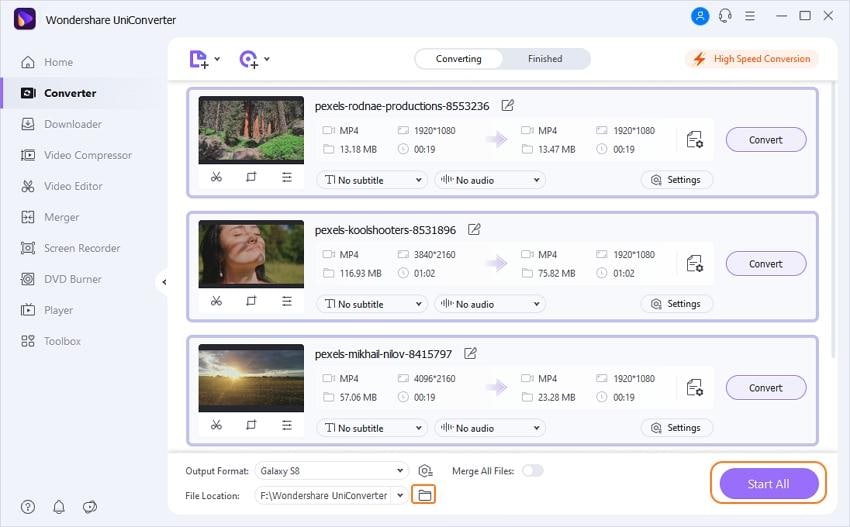The width and height of the screenshot is (850, 527).
Task: Open the Add Files icon
Action: coord(198,59)
